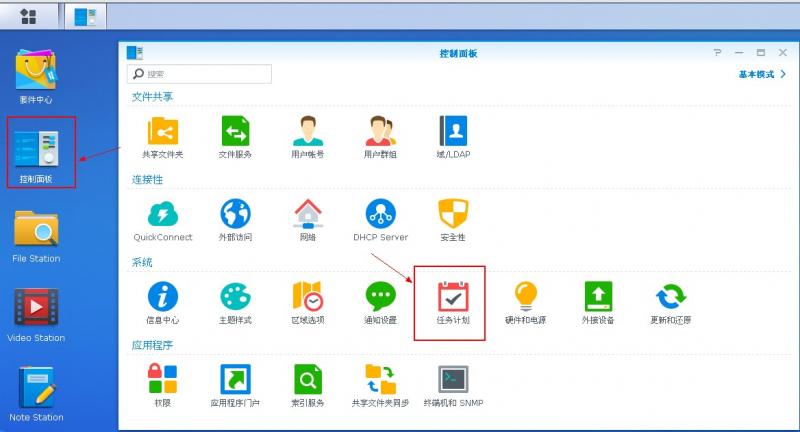Open 外接设备 external devices
800x432 pixels.
click(598, 303)
